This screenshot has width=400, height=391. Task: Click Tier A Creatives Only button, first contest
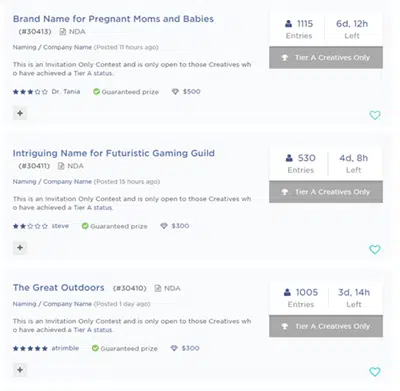pos(326,58)
